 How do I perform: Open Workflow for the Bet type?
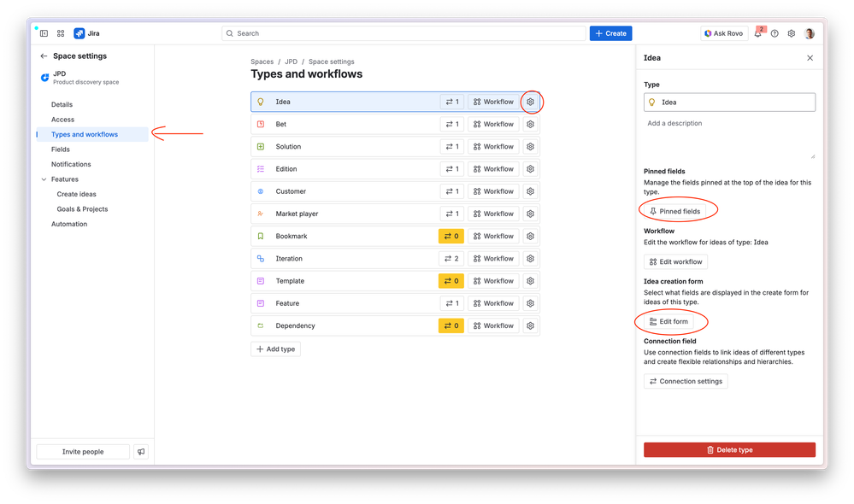pyautogui.click(x=493, y=124)
